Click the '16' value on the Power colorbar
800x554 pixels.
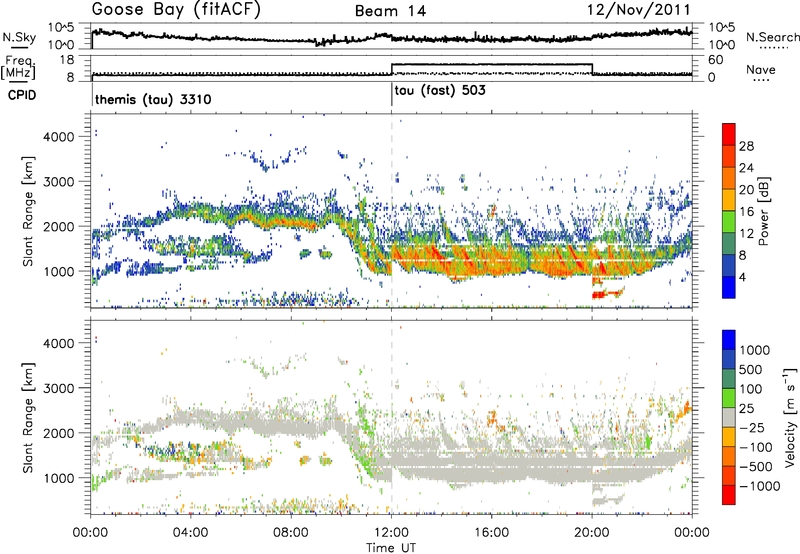pyautogui.click(x=746, y=212)
